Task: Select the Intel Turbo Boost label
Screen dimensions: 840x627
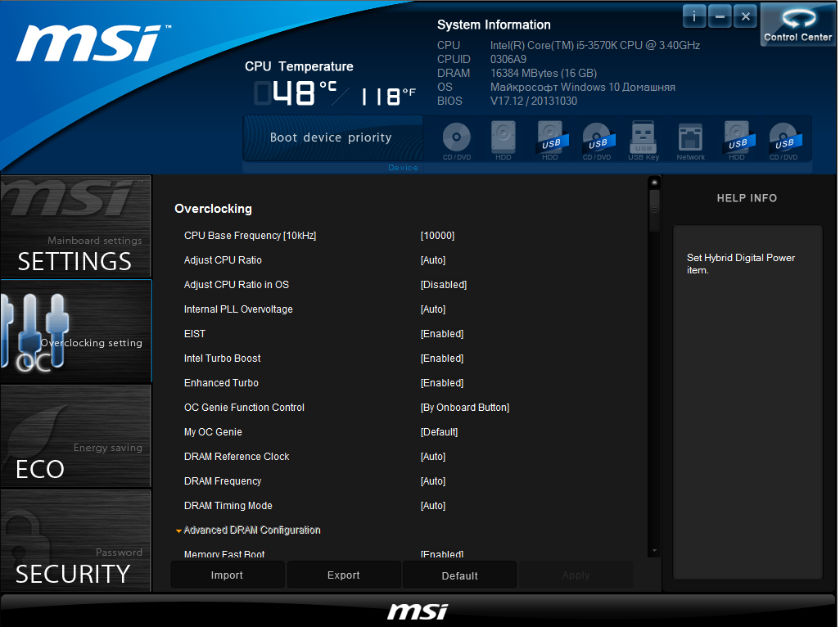Action: 223,359
